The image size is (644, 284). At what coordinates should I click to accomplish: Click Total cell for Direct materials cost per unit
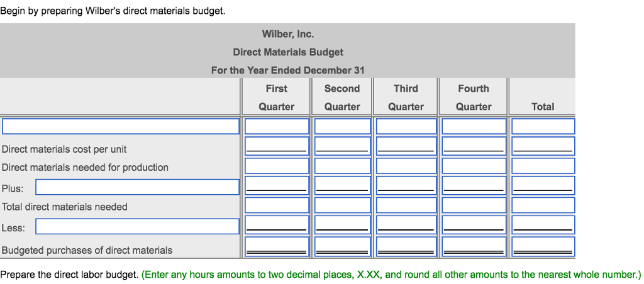(543, 146)
